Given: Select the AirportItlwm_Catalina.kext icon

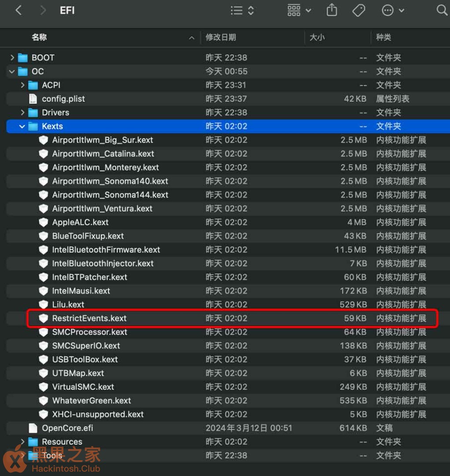Looking at the screenshot, I should (43, 154).
